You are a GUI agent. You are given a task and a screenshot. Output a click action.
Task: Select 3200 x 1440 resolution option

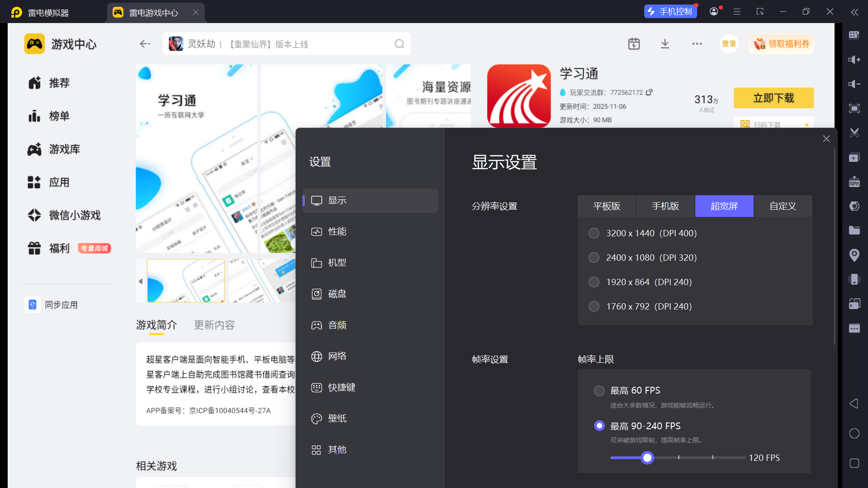(594, 233)
